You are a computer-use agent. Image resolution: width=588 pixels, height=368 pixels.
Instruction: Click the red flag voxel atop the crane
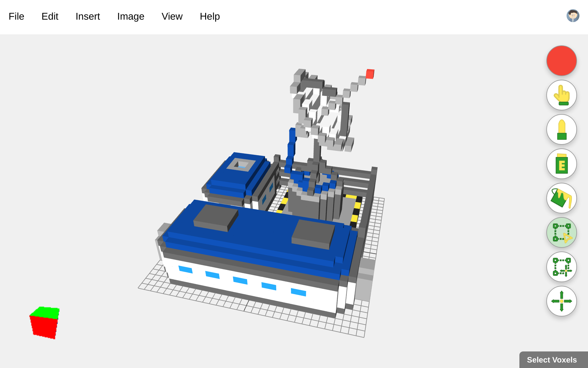(x=370, y=74)
